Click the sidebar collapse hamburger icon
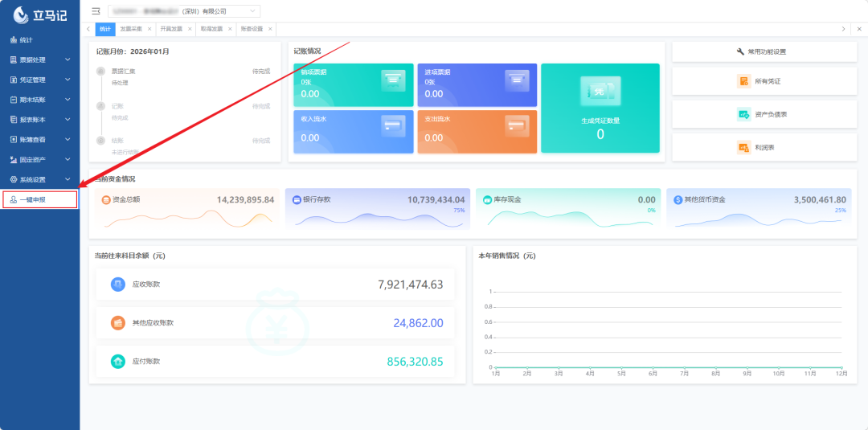Image resolution: width=868 pixels, height=430 pixels. (x=96, y=11)
